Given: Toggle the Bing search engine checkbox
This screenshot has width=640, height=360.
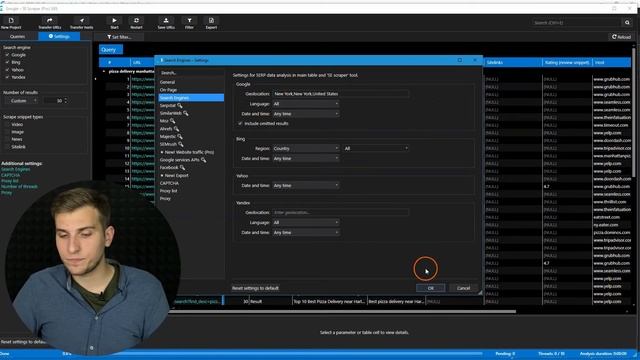Looking at the screenshot, I should pyautogui.click(x=7, y=62).
